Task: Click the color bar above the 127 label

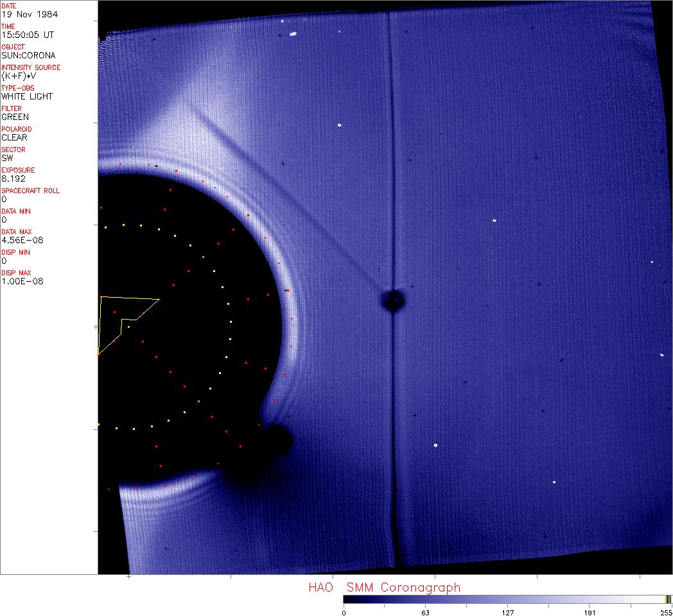Action: [x=507, y=599]
